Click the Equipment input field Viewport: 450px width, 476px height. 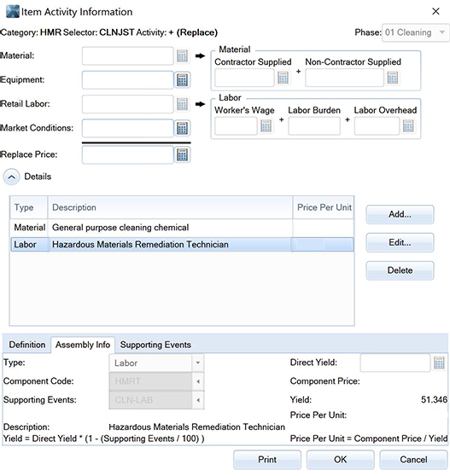coord(127,80)
